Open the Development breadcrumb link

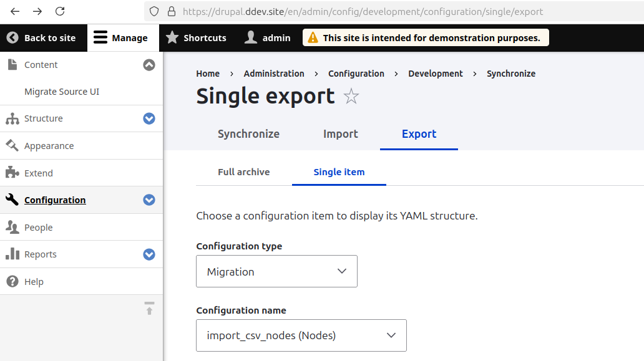[436, 73]
